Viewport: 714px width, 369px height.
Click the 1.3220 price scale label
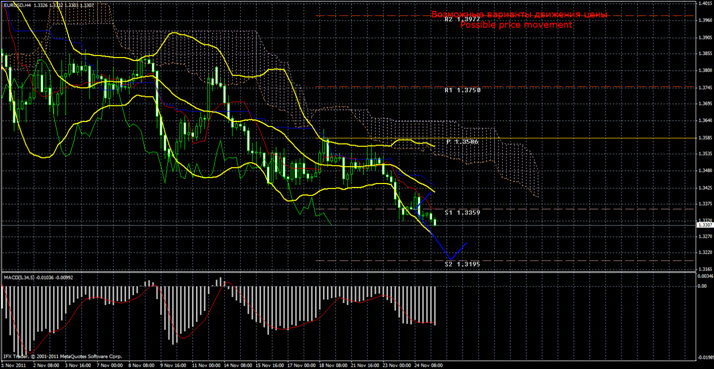click(x=705, y=252)
